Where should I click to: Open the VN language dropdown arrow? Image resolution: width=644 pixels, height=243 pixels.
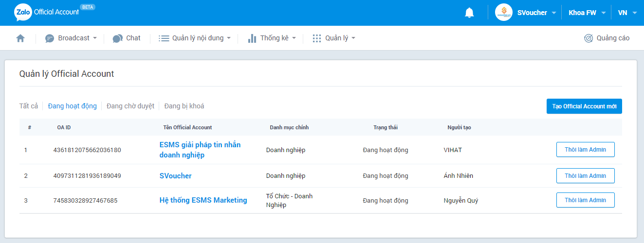pyautogui.click(x=634, y=13)
